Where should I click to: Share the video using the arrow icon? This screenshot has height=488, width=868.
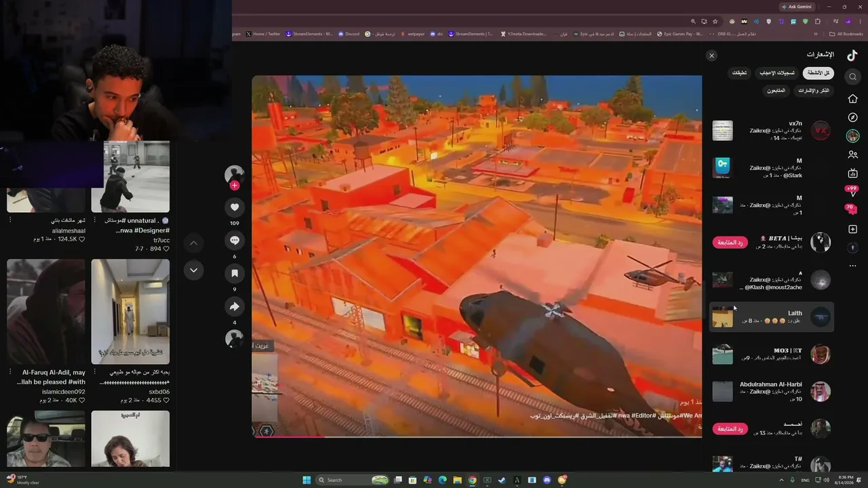[x=235, y=306]
